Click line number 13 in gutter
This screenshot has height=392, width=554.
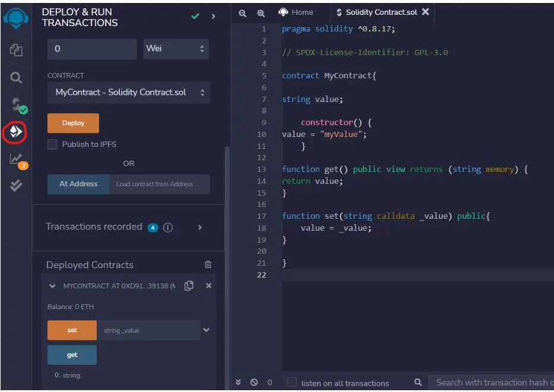click(x=262, y=170)
